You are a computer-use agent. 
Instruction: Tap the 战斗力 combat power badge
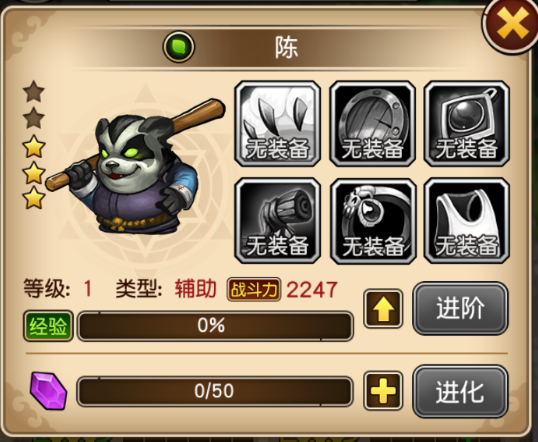[x=254, y=290]
